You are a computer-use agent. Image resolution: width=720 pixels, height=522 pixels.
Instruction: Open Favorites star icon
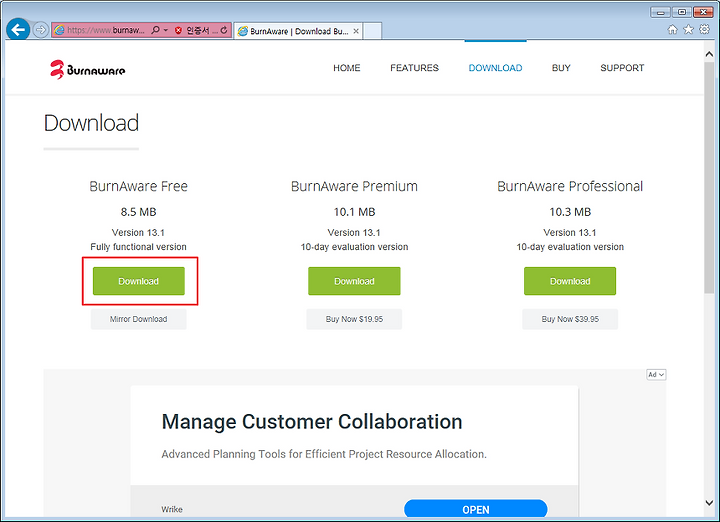[x=688, y=30]
